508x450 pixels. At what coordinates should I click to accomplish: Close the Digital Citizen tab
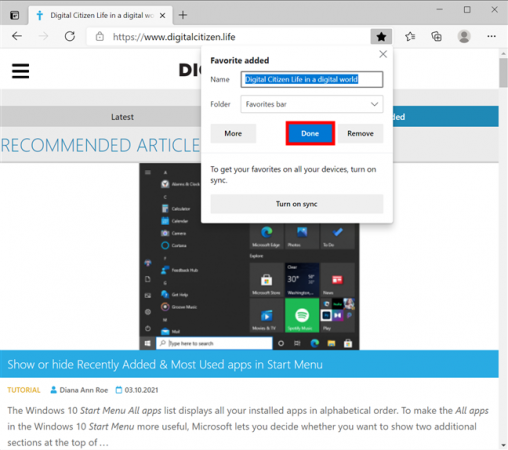162,16
